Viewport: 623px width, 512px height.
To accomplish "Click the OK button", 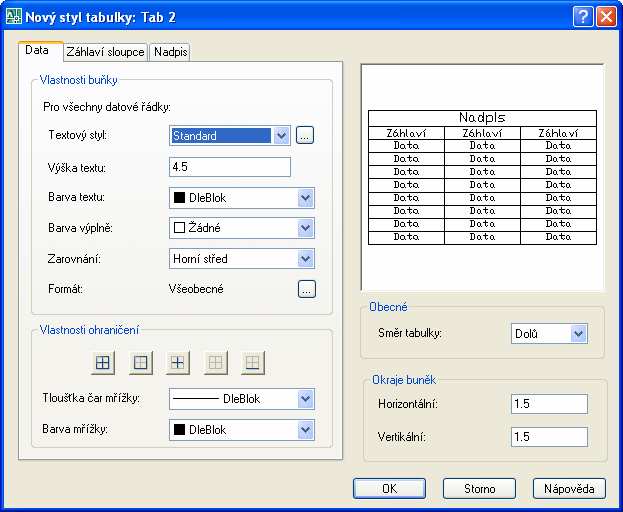I will click(389, 489).
